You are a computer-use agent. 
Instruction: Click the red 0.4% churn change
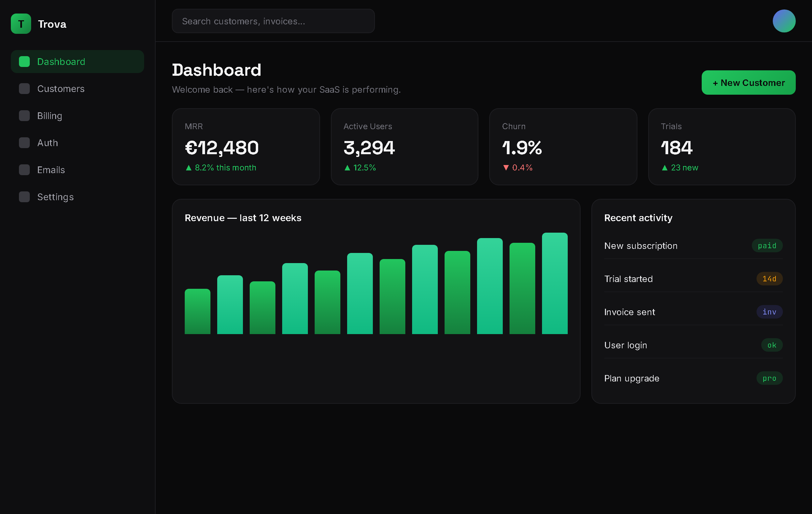coord(518,168)
